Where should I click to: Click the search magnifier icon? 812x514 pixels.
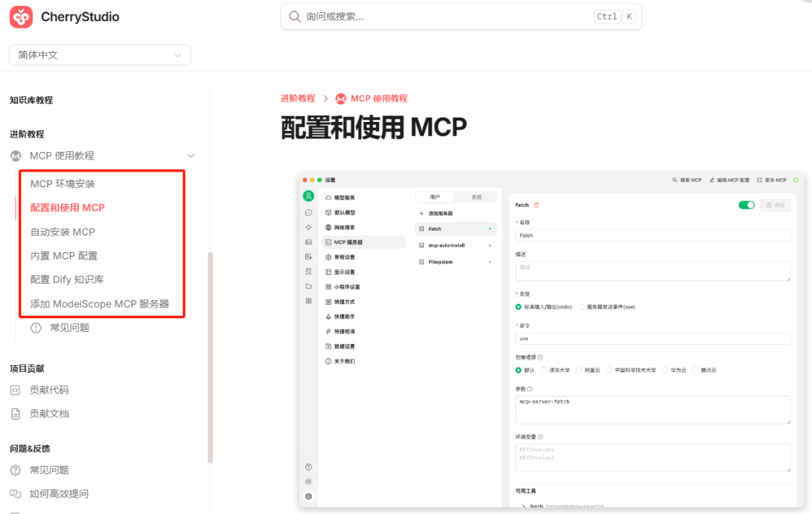(x=295, y=17)
